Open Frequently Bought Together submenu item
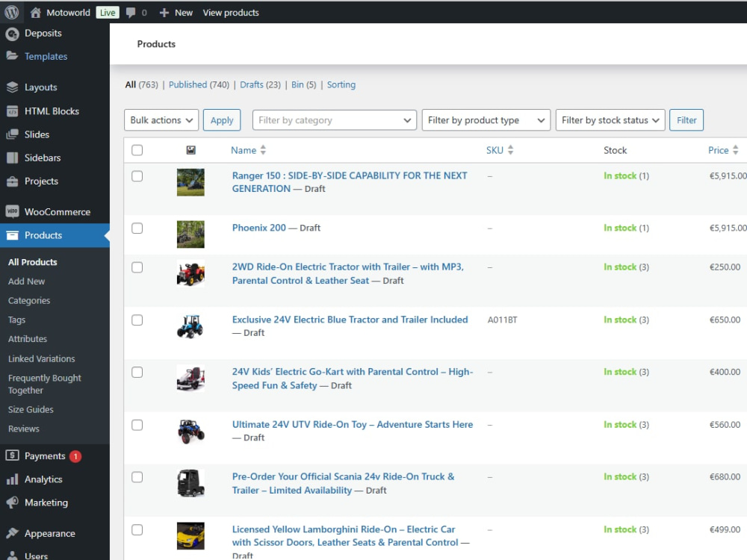 tap(45, 385)
